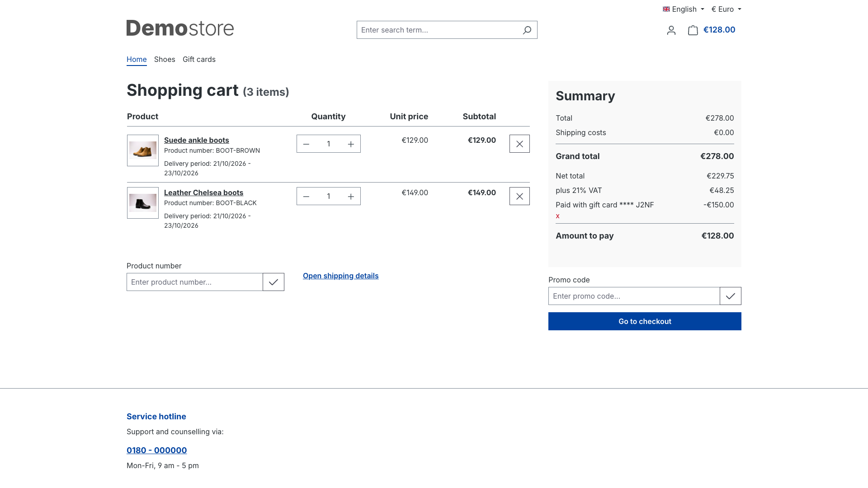The height and width of the screenshot is (488, 868).
Task: Open the shopping bag cart icon
Action: (x=693, y=30)
